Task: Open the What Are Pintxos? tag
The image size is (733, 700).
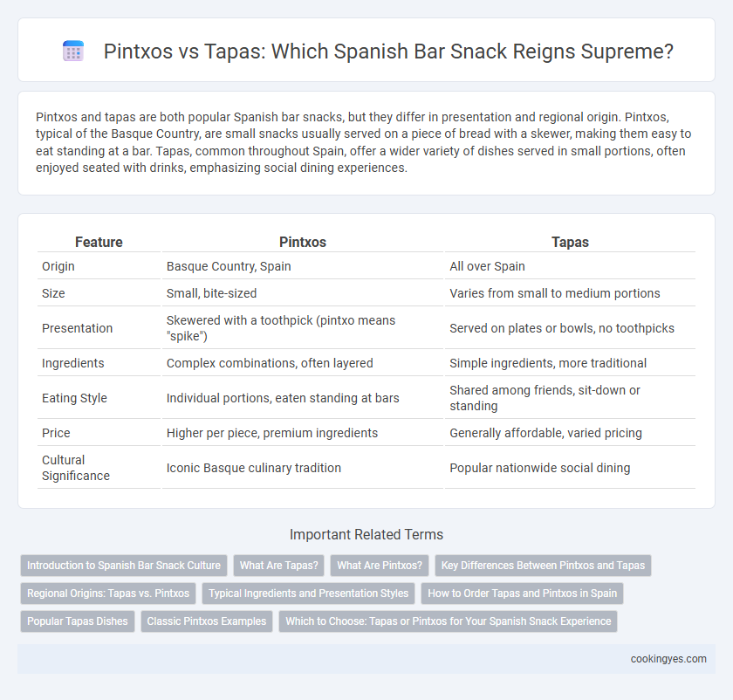Action: [x=380, y=566]
